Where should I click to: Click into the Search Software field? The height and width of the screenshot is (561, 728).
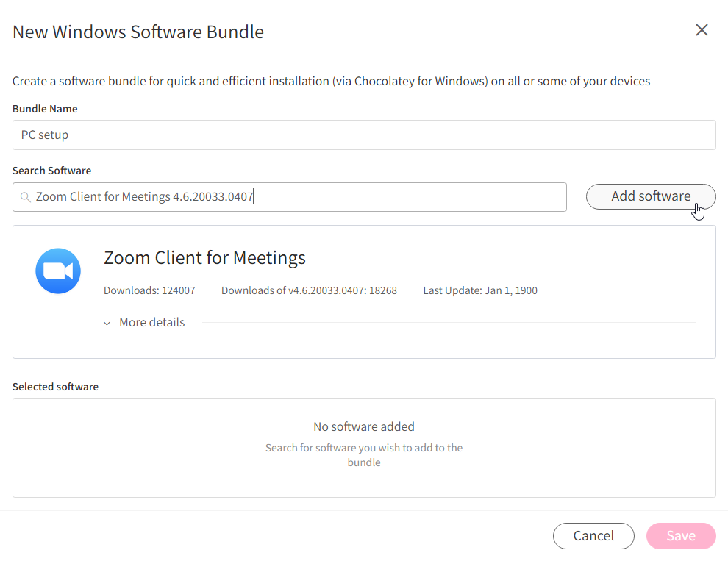tap(289, 197)
